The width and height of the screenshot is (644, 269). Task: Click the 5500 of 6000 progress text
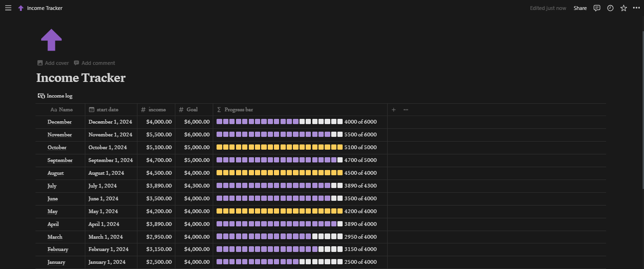[361, 135]
